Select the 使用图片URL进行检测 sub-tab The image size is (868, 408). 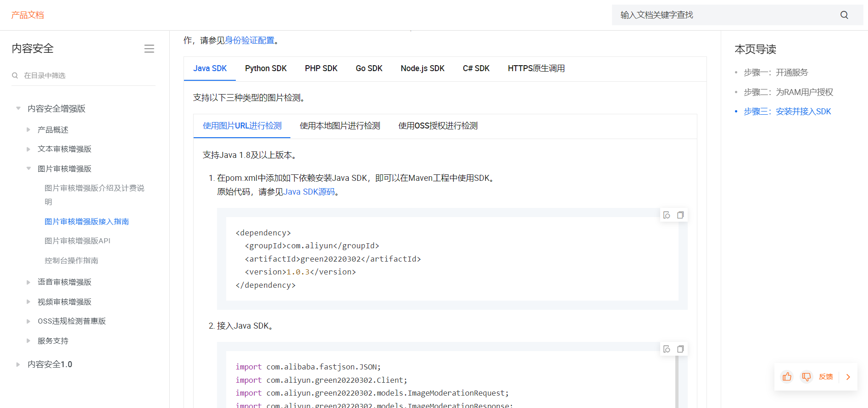coord(242,126)
